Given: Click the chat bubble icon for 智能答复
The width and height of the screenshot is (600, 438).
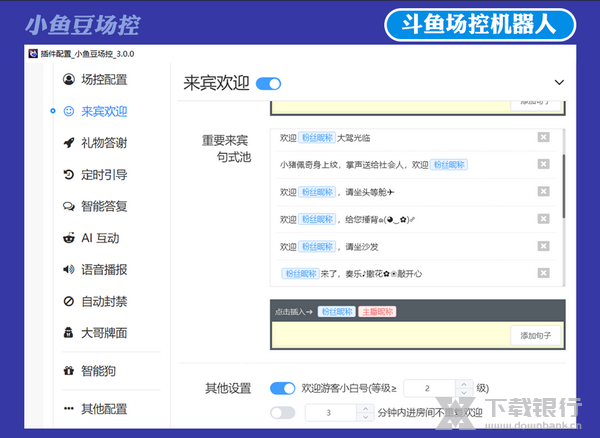Looking at the screenshot, I should coord(69,206).
